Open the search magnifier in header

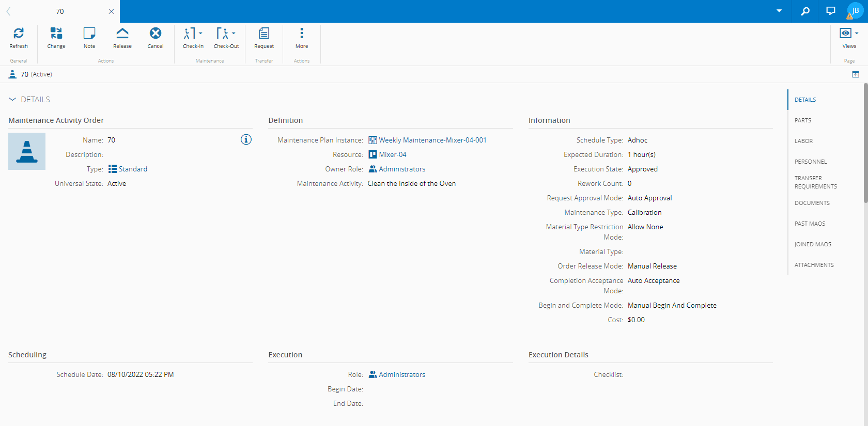click(x=805, y=11)
